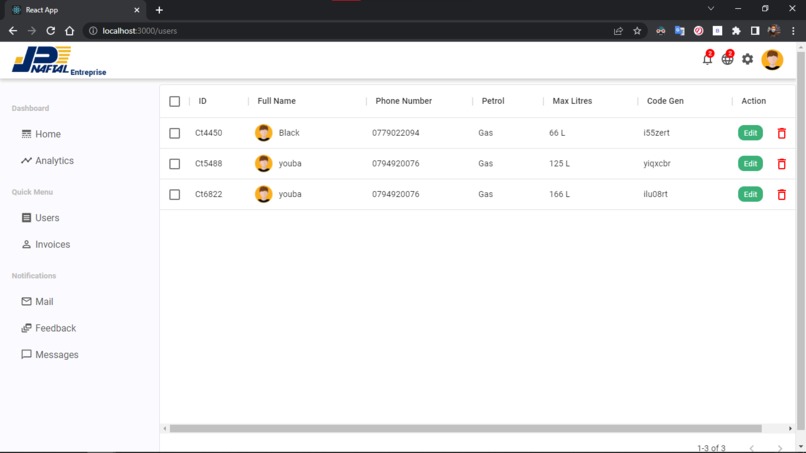Open the incognito-glasses extension icon
This screenshot has width=806, height=453.
click(x=661, y=31)
